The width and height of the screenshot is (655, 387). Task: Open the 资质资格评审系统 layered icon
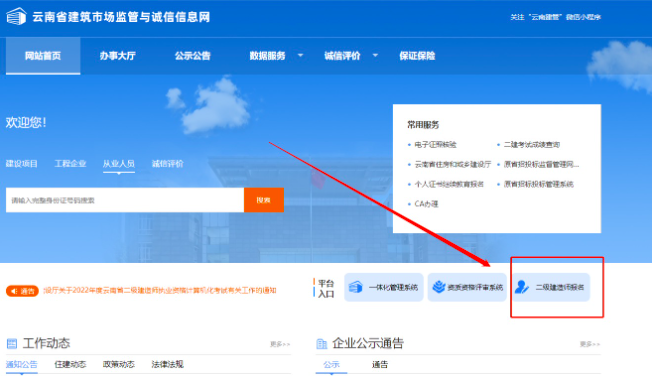click(439, 287)
